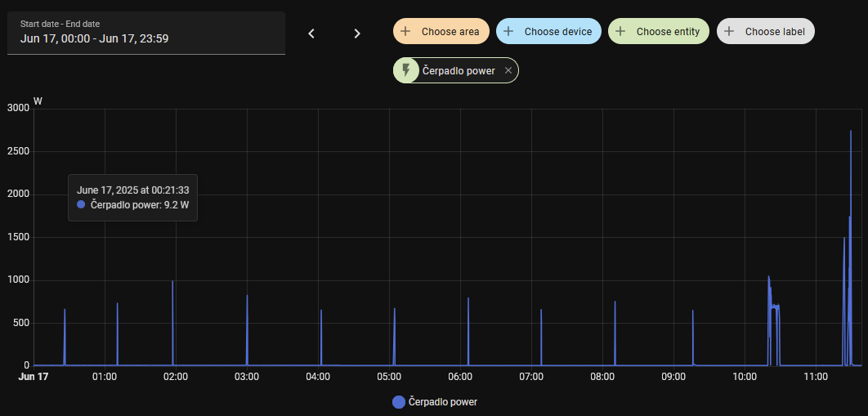Toggle the Čerpadlo power series in the legend
Image resolution: width=868 pixels, height=416 pixels.
pos(442,402)
